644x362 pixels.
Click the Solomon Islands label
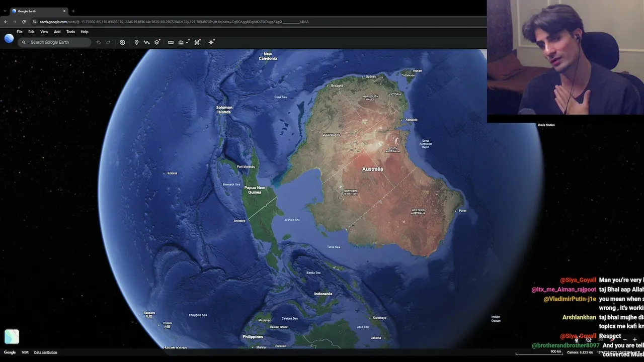tap(224, 110)
